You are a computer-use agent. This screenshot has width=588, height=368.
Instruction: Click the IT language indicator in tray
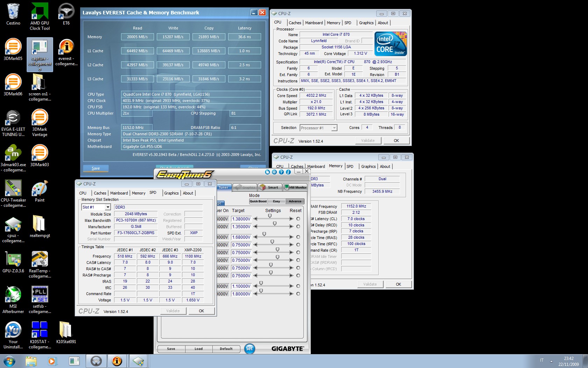coord(542,360)
